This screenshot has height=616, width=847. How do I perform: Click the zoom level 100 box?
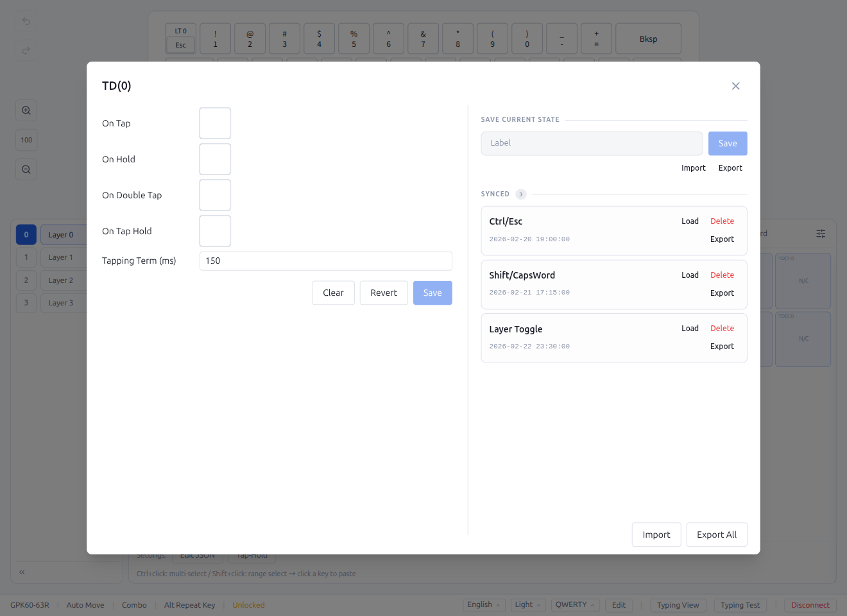click(26, 140)
